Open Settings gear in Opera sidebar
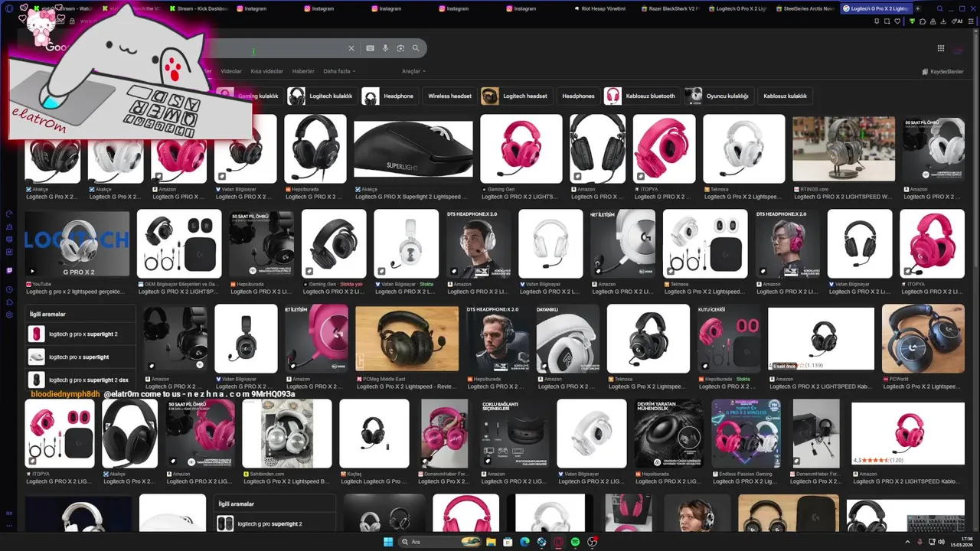 9,315
